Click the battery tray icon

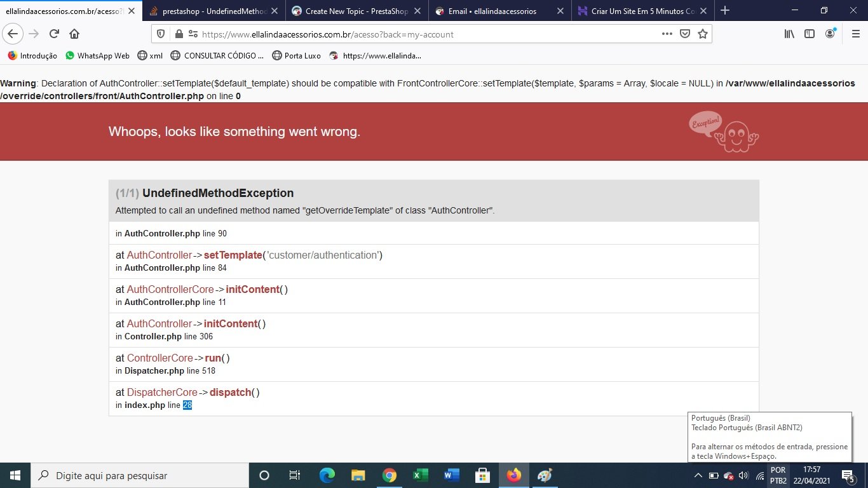pyautogui.click(x=713, y=475)
